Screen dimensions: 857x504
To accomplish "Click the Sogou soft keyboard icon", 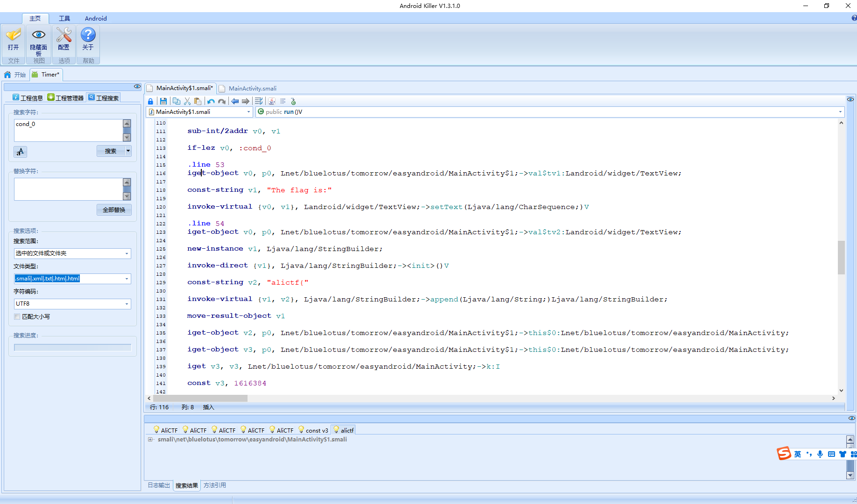I will tap(831, 454).
